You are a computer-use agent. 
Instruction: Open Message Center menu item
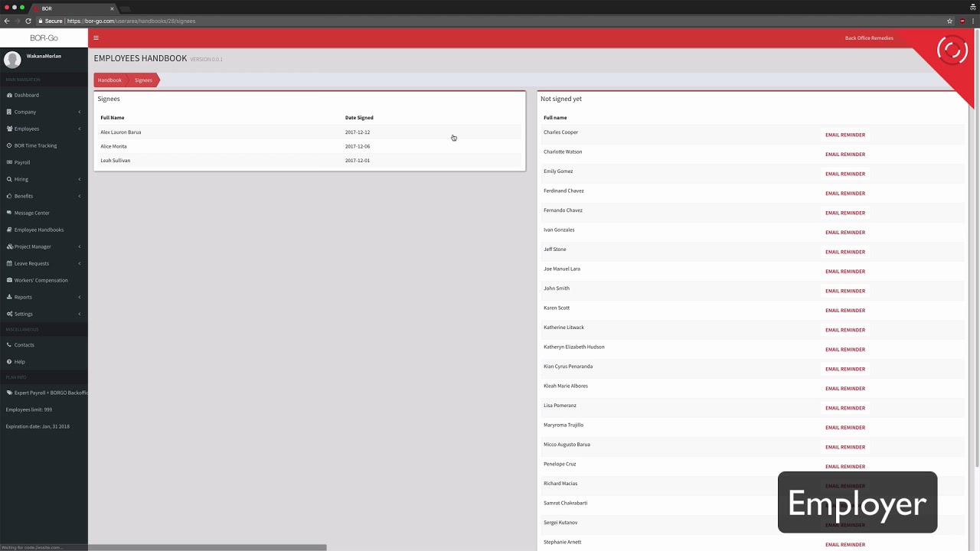pyautogui.click(x=44, y=213)
